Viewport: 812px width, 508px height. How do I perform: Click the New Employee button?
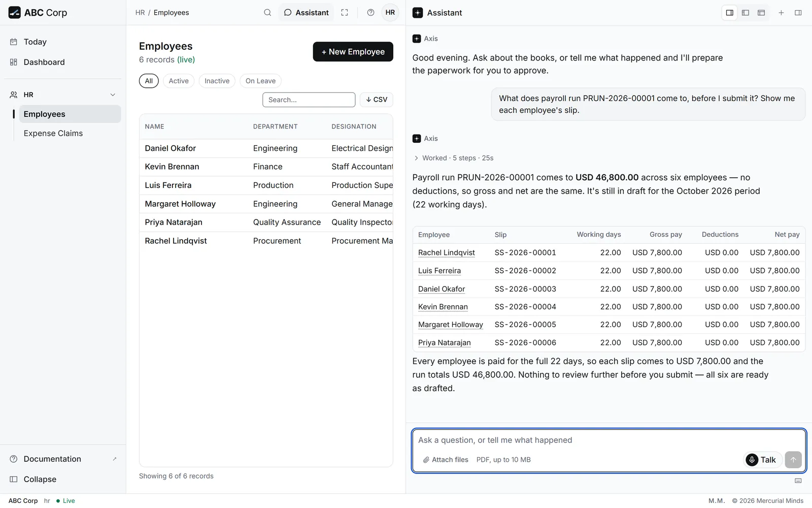[x=353, y=52]
